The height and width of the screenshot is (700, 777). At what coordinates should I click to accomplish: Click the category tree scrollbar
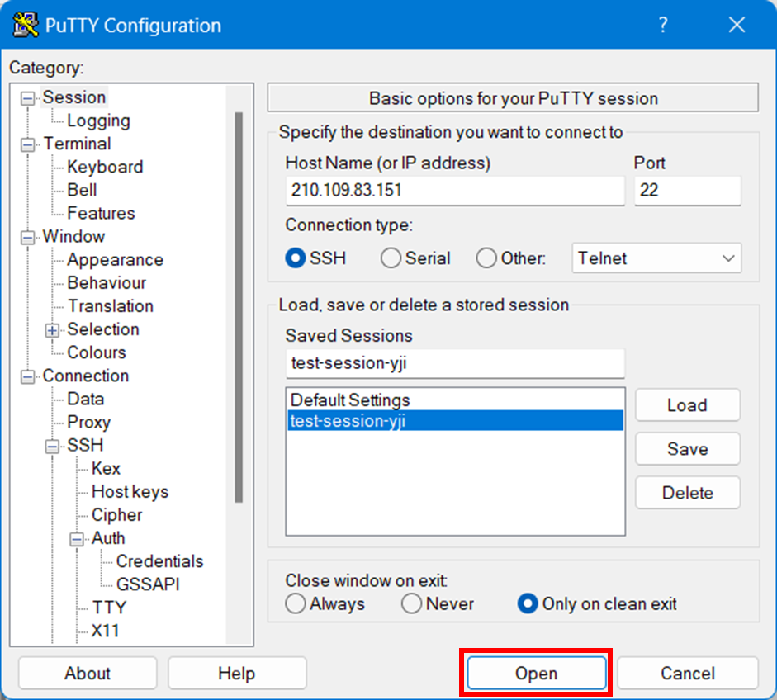coord(239,307)
